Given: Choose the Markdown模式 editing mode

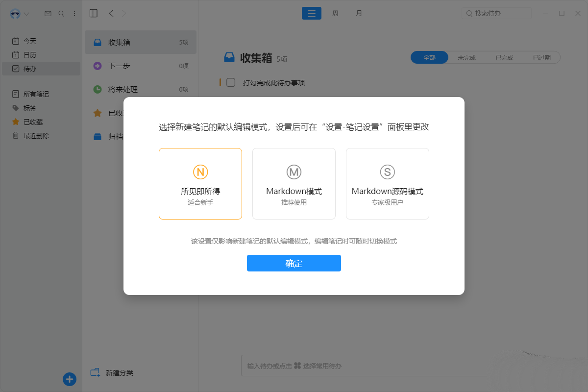Looking at the screenshot, I should coord(294,184).
